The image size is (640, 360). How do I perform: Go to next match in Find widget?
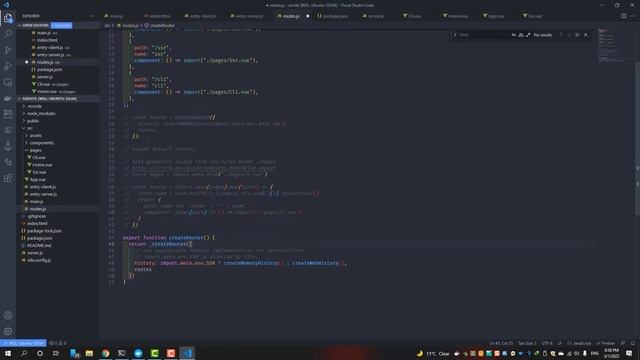tap(569, 35)
